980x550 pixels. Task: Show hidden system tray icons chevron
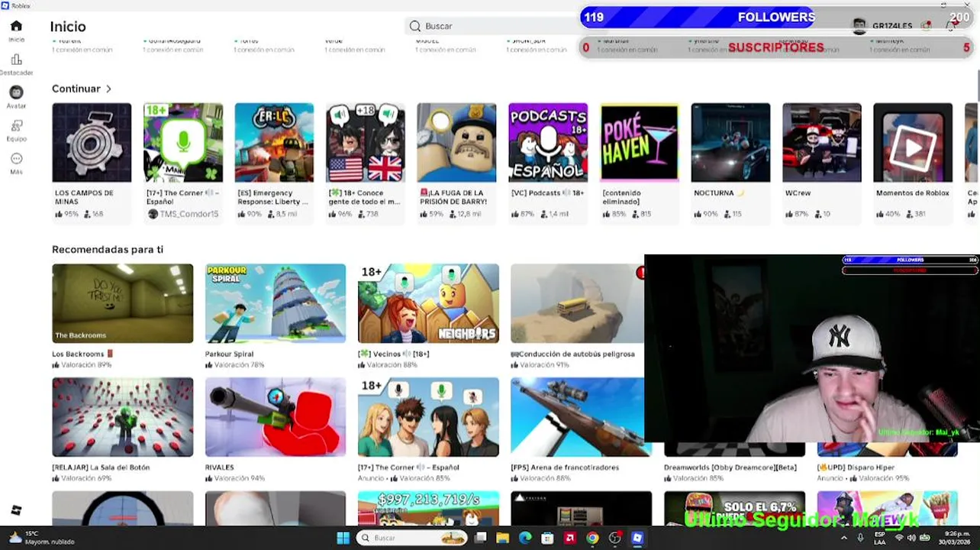[x=844, y=538]
